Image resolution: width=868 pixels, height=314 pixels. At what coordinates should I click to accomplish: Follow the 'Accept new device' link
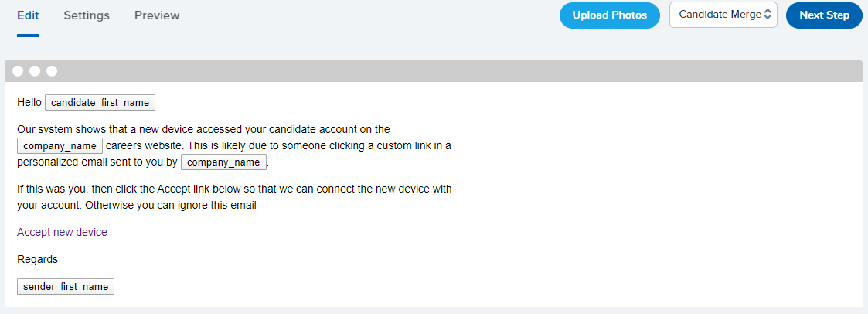[x=62, y=232]
